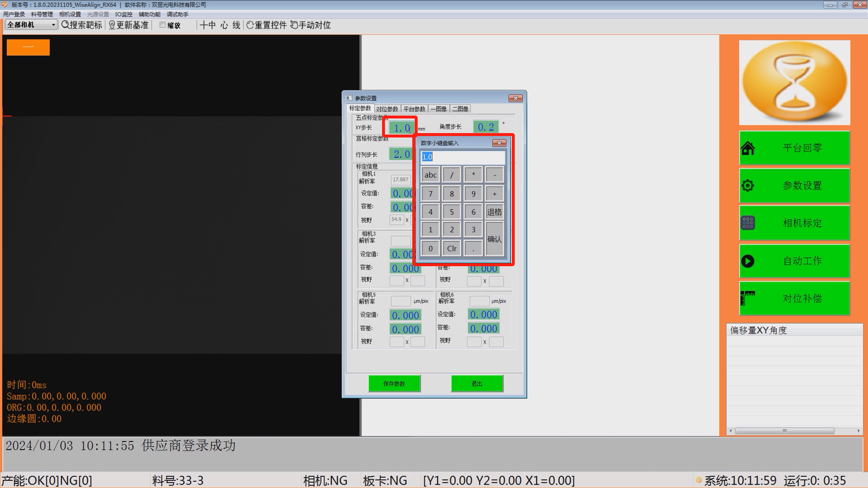Activate the 手动对位 manual alignment tool
The height and width of the screenshot is (488, 868).
[311, 25]
